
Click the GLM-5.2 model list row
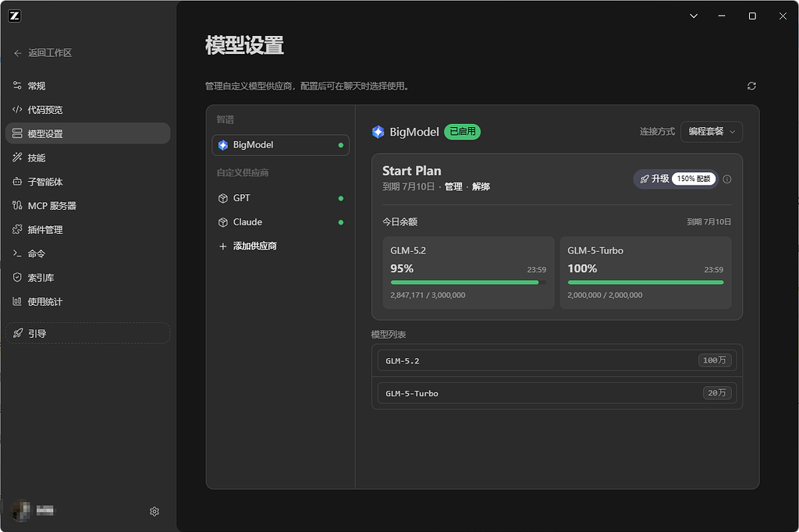pos(557,360)
